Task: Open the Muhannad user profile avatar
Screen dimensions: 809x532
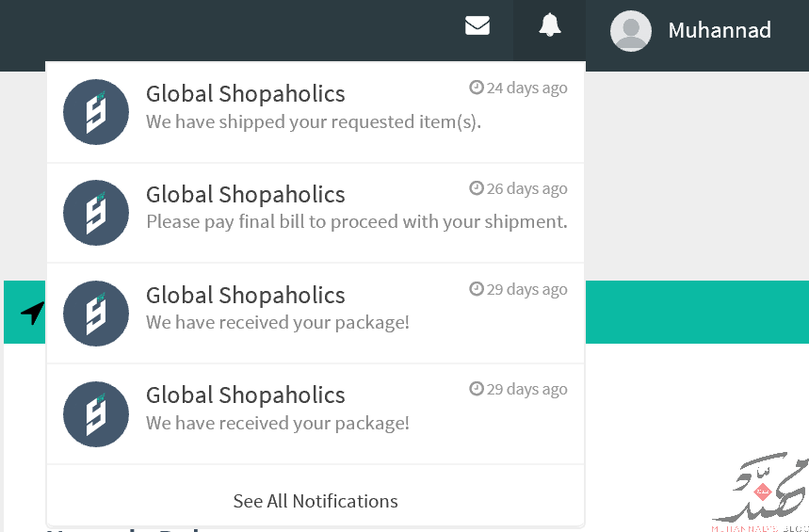Action: point(630,30)
